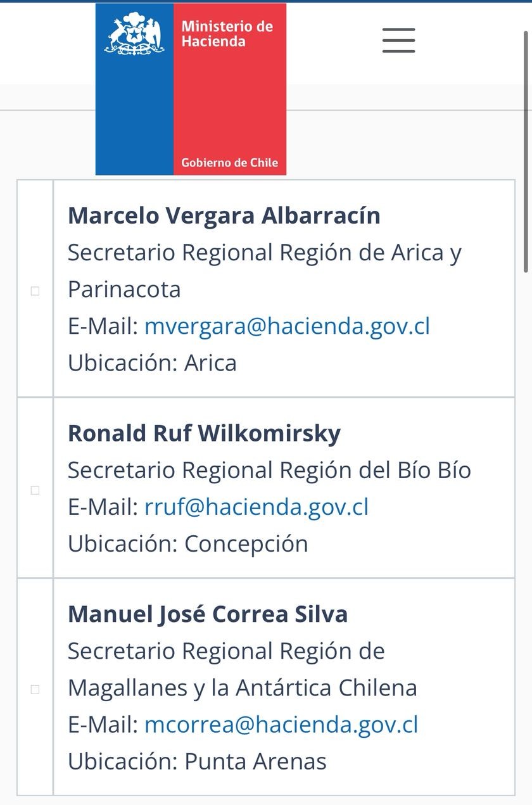The image size is (532, 805).
Task: Click the Región del Bío Bío title
Action: pos(269,471)
